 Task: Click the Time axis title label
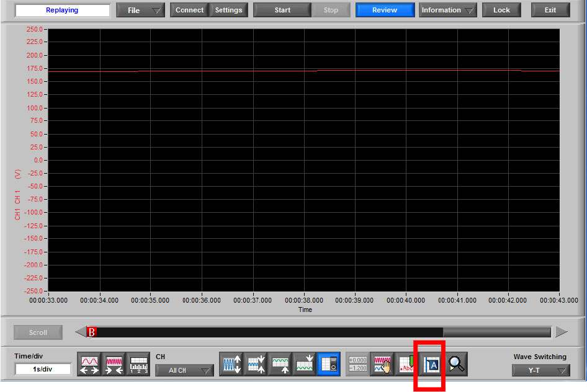point(305,310)
